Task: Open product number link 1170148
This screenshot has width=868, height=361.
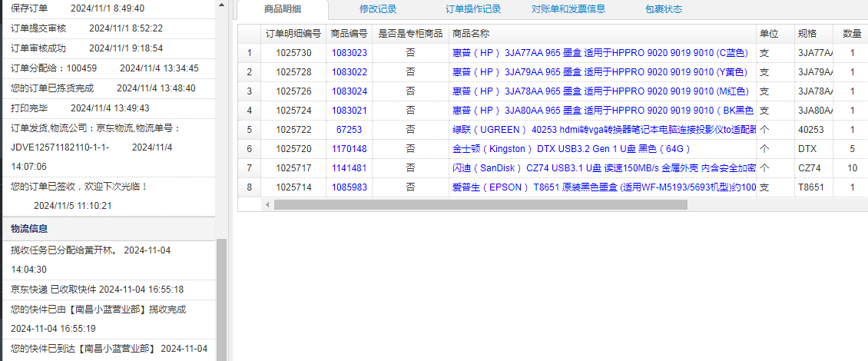Action: (350, 149)
